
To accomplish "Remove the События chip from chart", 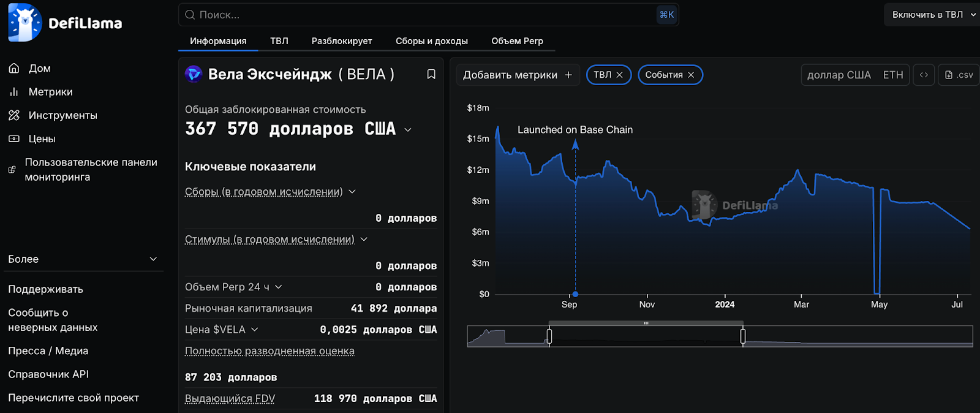I will click(x=691, y=75).
